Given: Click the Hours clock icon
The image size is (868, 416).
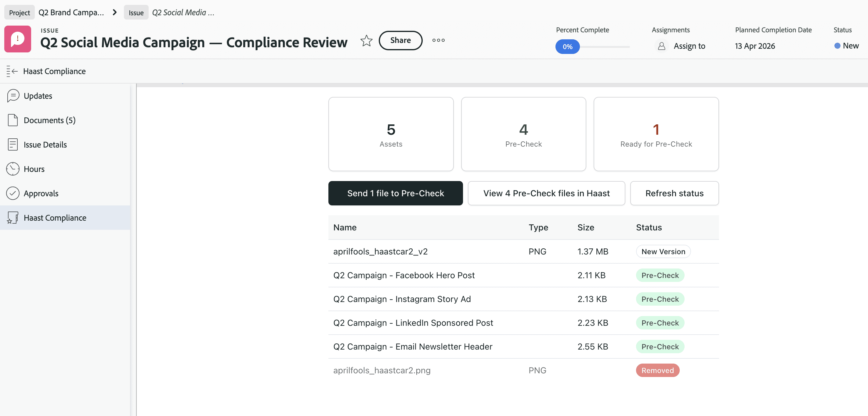Looking at the screenshot, I should point(13,169).
